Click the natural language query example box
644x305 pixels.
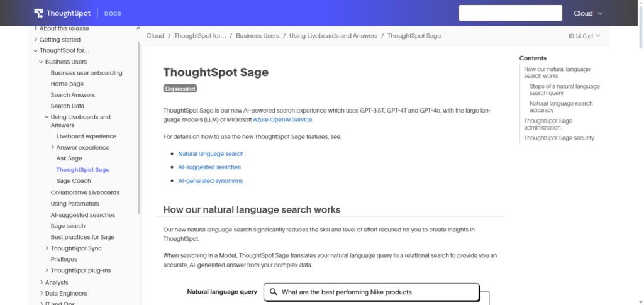pos(371,292)
